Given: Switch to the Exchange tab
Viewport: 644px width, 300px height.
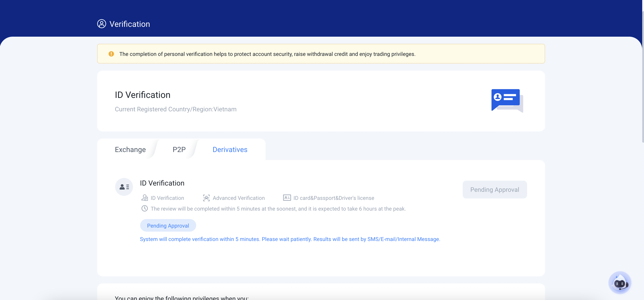Looking at the screenshot, I should (130, 150).
